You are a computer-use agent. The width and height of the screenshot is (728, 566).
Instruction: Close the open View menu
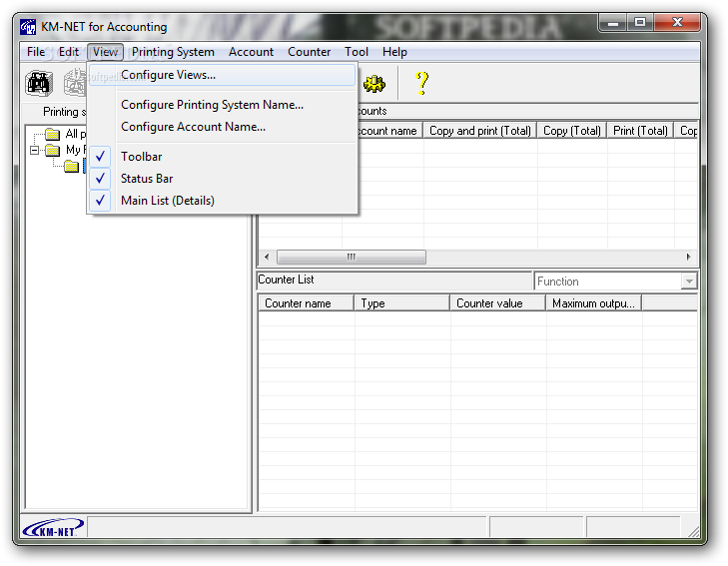click(106, 52)
